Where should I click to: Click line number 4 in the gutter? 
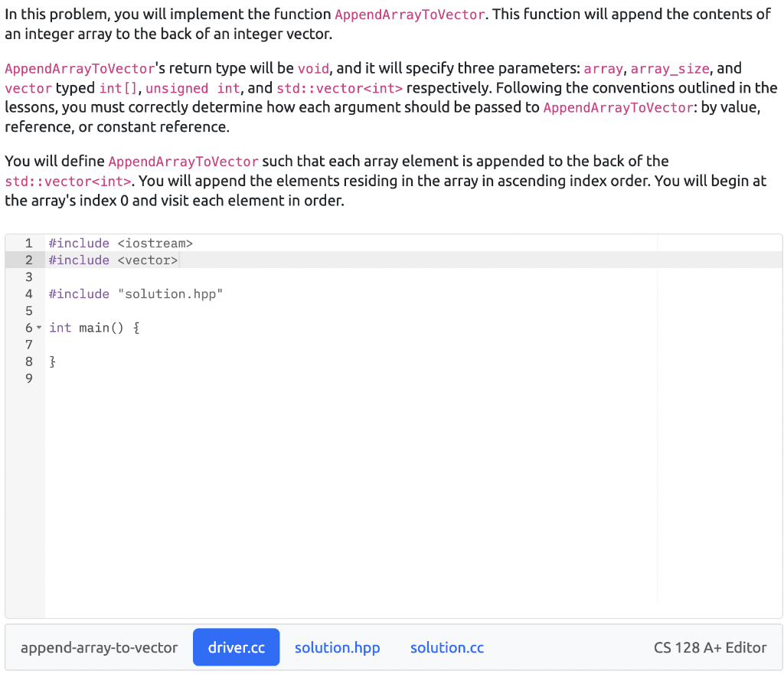tap(28, 293)
